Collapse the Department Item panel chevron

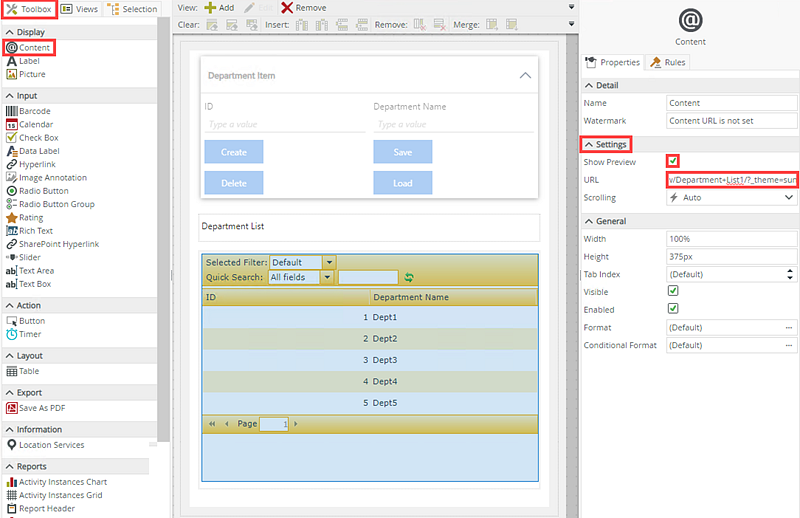click(x=525, y=75)
